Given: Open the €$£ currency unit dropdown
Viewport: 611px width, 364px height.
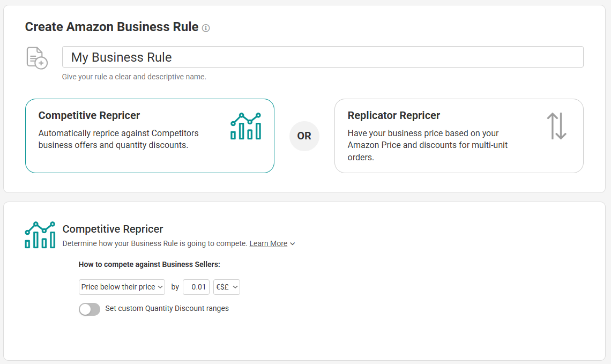Looking at the screenshot, I should coord(226,287).
